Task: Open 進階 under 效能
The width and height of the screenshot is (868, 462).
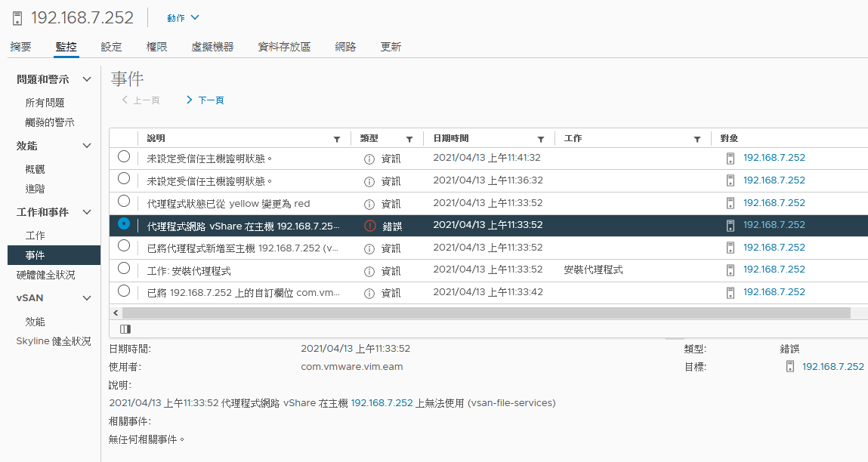Action: click(x=35, y=189)
